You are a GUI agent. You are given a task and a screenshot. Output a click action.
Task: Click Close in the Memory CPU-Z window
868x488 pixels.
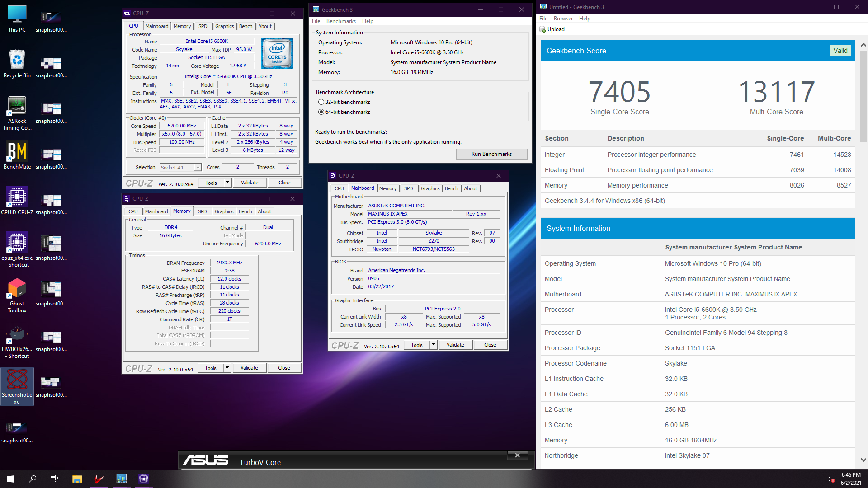(x=284, y=368)
